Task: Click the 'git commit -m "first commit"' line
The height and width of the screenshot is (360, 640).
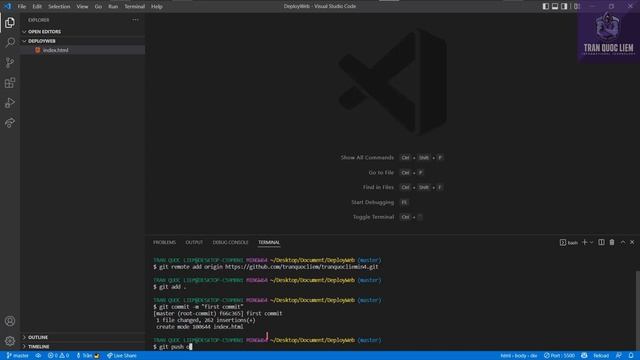Action: (198, 307)
